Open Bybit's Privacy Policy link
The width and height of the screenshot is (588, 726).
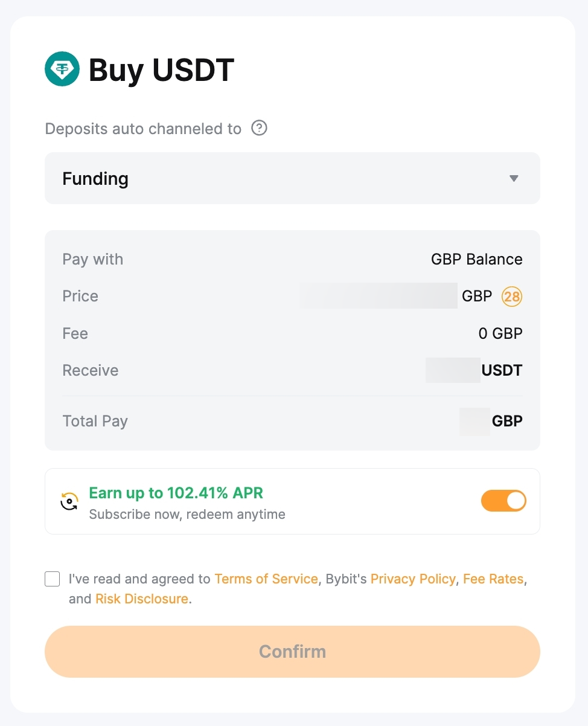click(413, 579)
